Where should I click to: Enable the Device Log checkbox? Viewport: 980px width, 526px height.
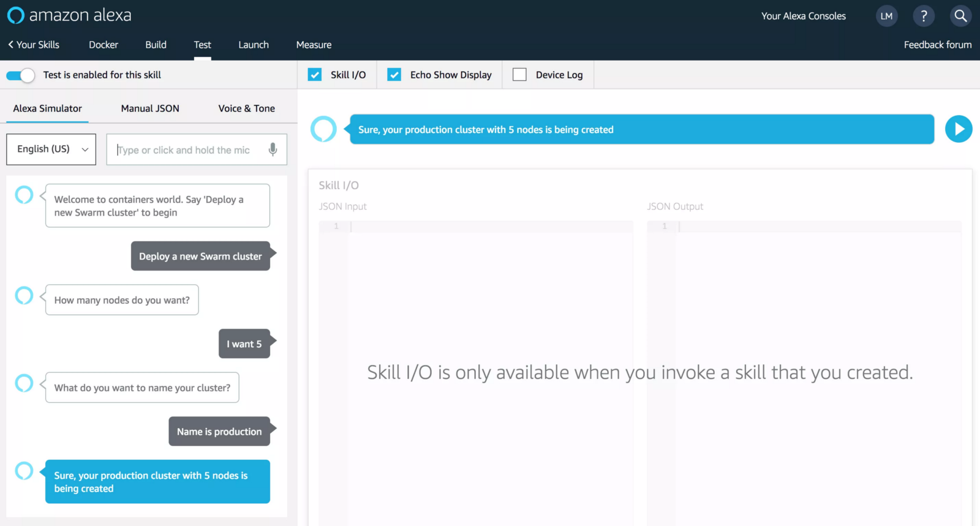pyautogui.click(x=519, y=75)
